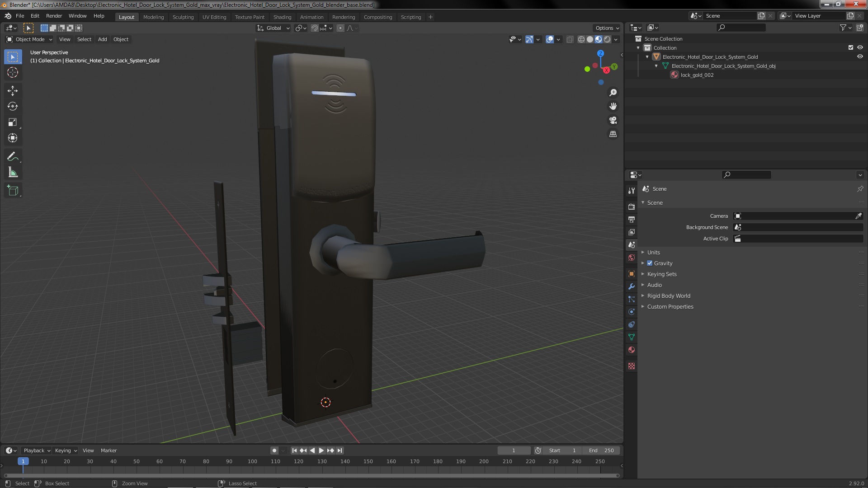
Task: Open the Output properties tab
Action: click(632, 219)
